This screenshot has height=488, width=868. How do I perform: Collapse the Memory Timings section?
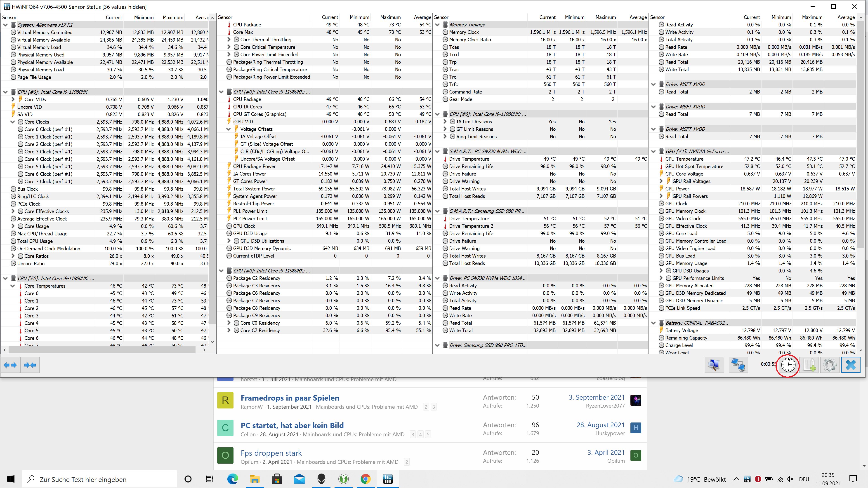tap(437, 25)
